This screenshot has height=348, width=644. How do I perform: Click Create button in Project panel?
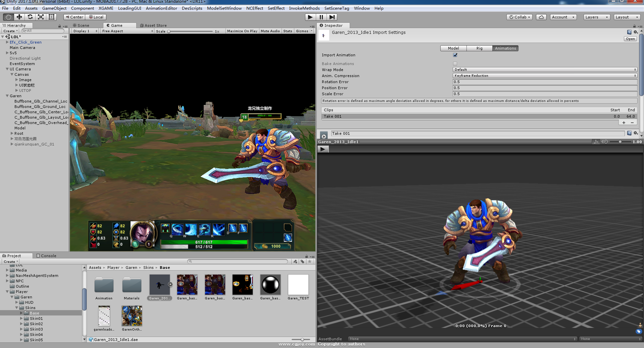pos(11,262)
